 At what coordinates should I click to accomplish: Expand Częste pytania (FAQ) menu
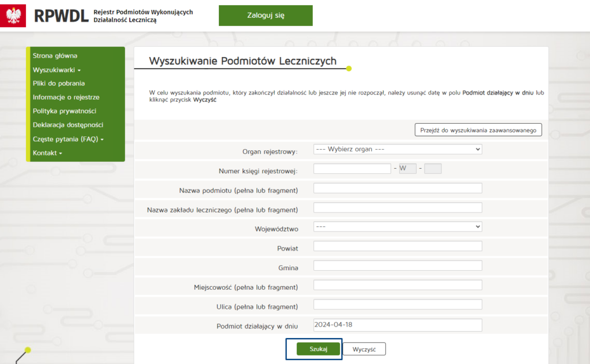(68, 139)
